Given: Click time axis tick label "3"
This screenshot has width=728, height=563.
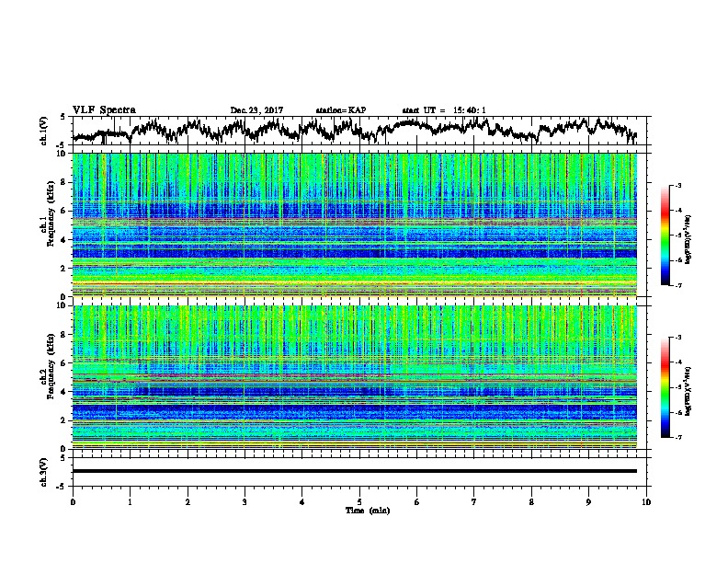Looking at the screenshot, I should (x=245, y=502).
